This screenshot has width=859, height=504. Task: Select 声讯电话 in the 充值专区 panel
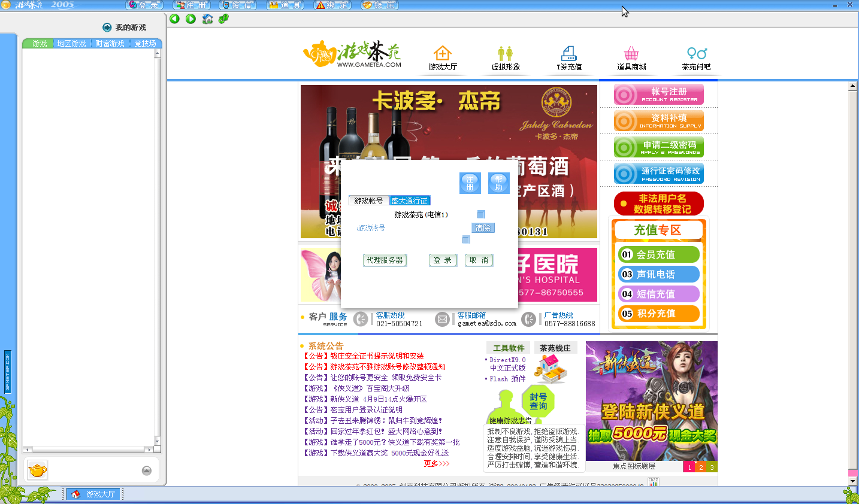click(x=659, y=274)
